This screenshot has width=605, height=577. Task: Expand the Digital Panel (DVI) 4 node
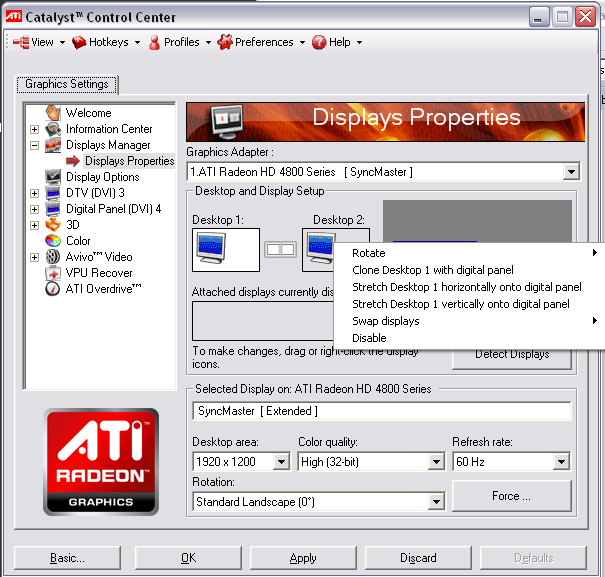pos(34,209)
